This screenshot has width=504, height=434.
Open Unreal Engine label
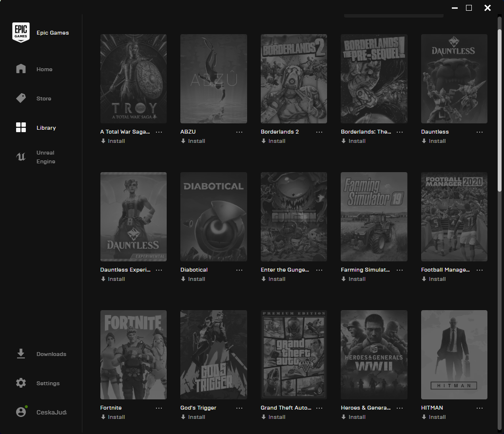click(46, 157)
